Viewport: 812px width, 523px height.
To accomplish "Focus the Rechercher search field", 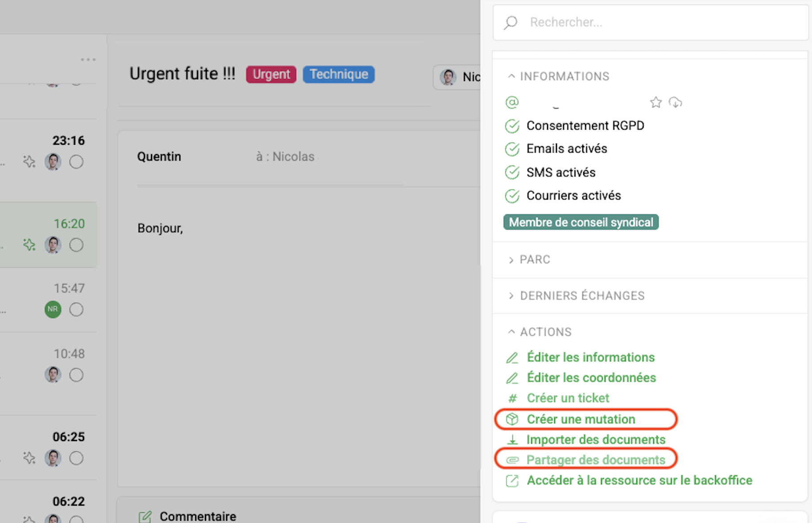I will pyautogui.click(x=659, y=22).
